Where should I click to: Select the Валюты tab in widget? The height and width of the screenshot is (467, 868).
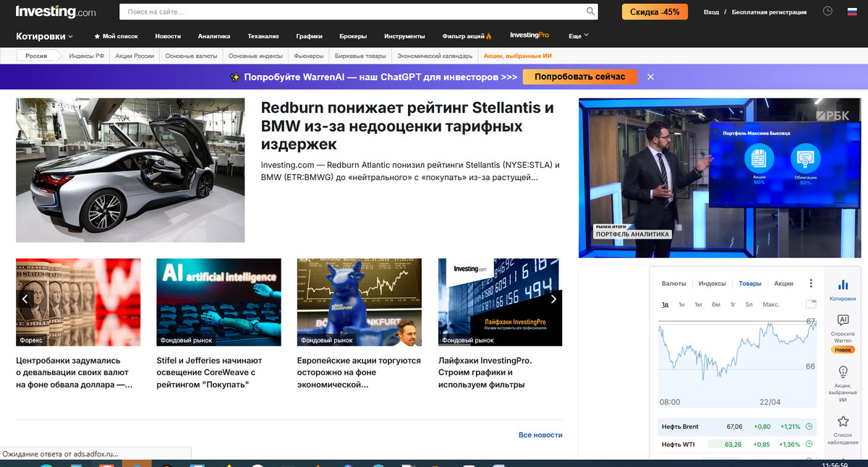(x=674, y=283)
